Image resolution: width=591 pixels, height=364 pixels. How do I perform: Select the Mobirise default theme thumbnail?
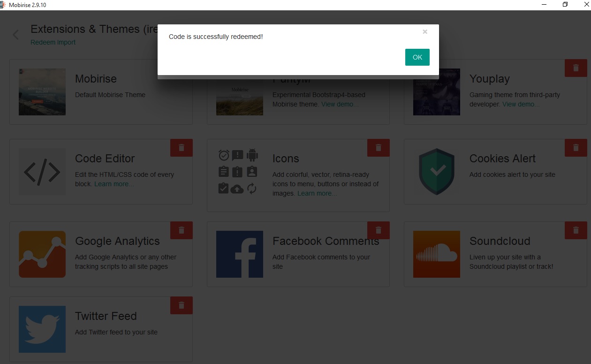[x=42, y=92]
